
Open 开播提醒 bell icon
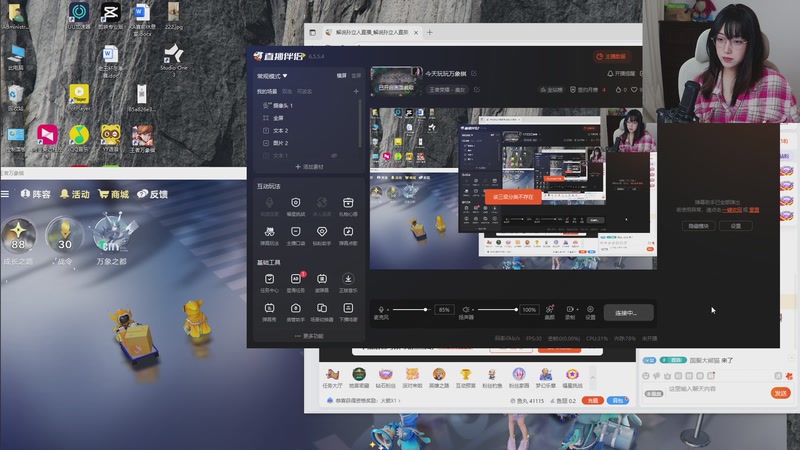pos(610,73)
